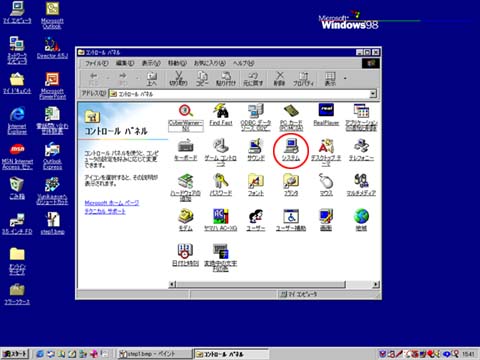Select the Microsoft PowerPoint desktop shortcut

tap(52, 86)
